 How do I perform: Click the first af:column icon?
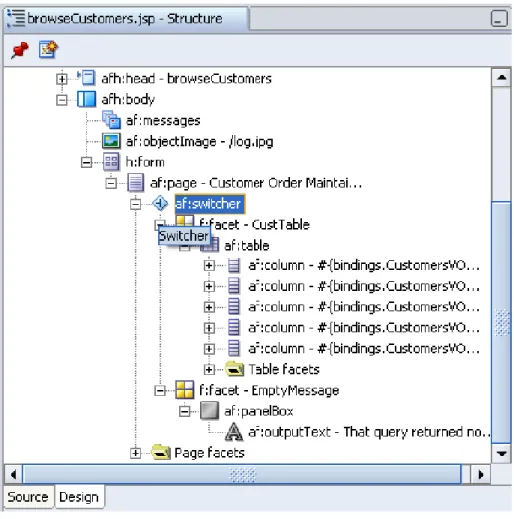[233, 265]
